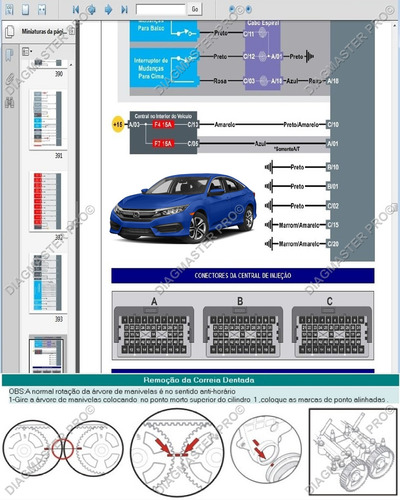Click the '1-Gire a árvore de manivelas' step
Image resolution: width=400 pixels, height=500 pixels.
(198, 399)
